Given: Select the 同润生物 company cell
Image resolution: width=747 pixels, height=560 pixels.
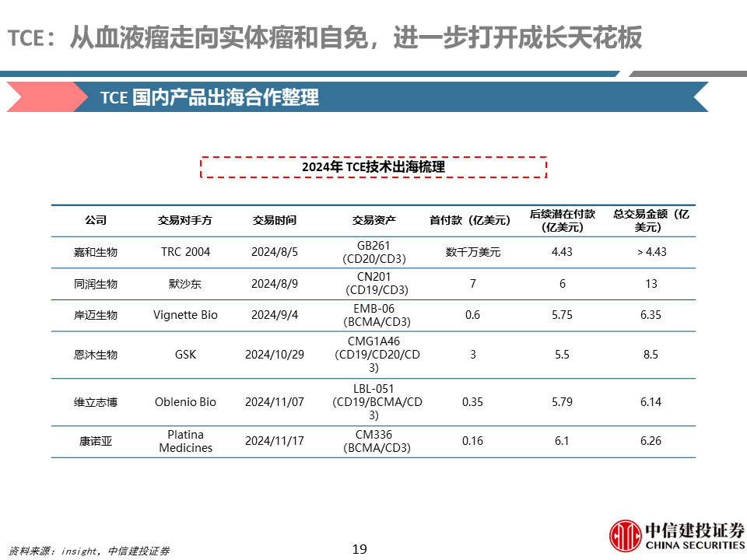Looking at the screenshot, I should coord(95,284).
